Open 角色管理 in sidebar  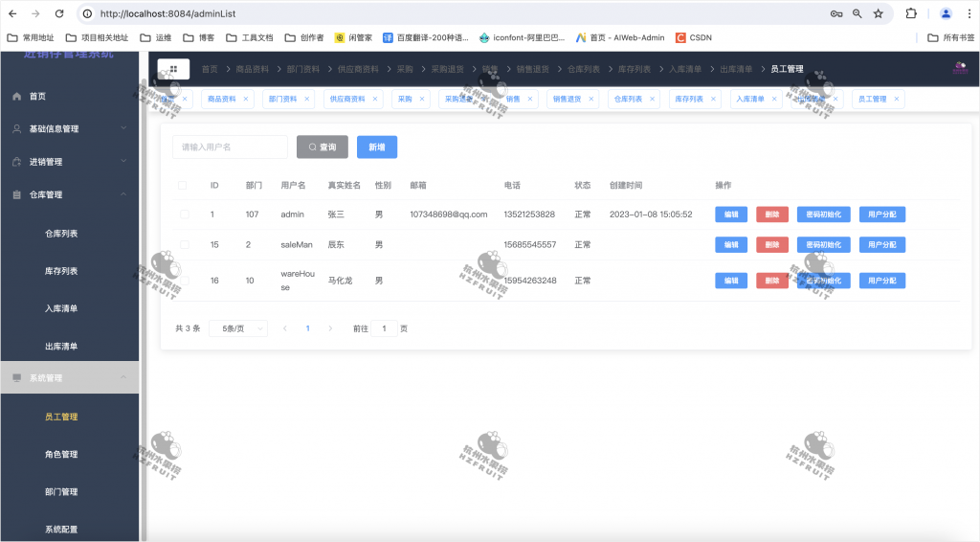[61, 455]
